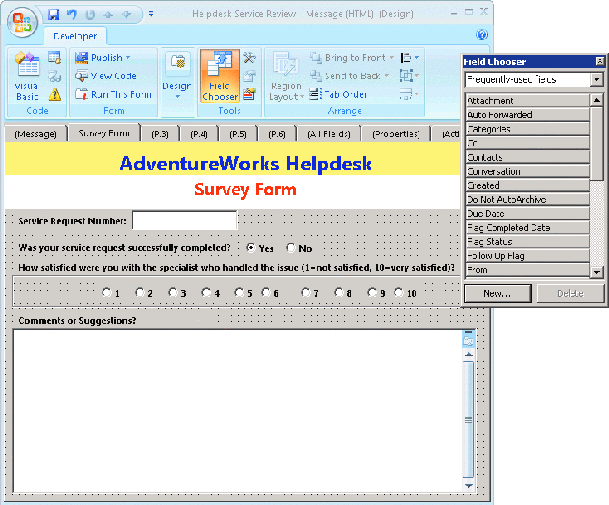Select the No radio button
This screenshot has width=609, height=505.
click(x=291, y=248)
